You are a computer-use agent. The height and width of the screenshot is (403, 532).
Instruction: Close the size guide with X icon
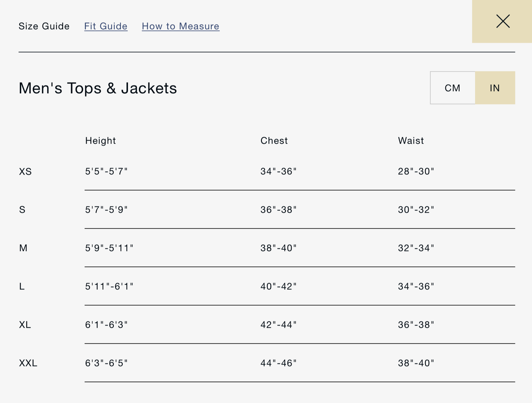(x=503, y=21)
